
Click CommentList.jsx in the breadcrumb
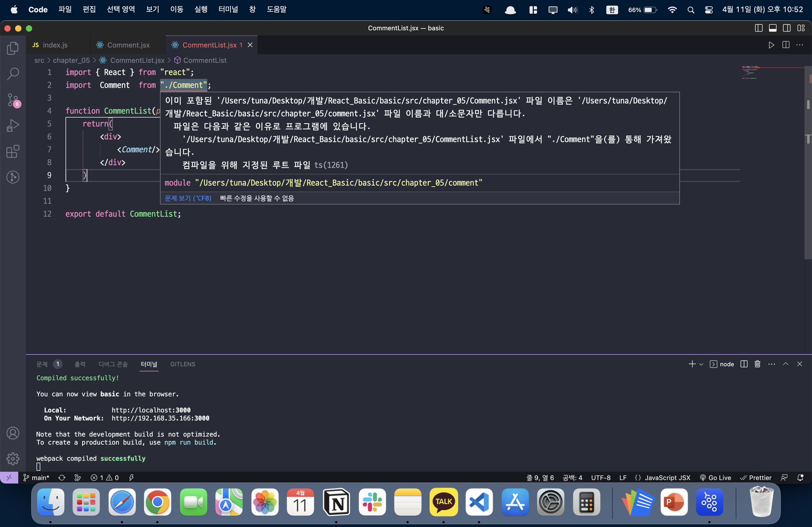pos(137,60)
